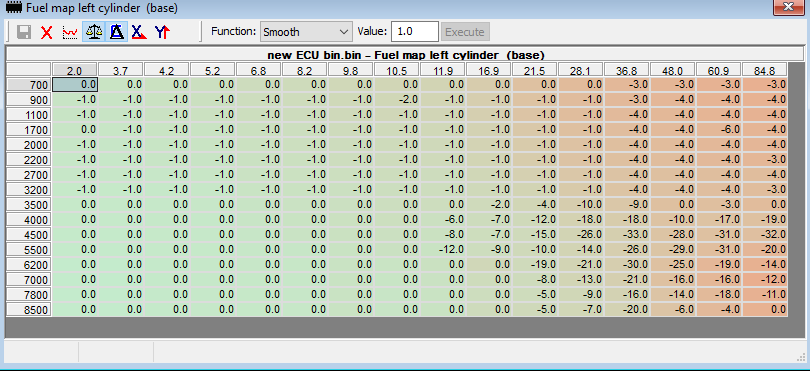
Task: Click the -25.0 cell in row 6200
Action: pos(673,265)
